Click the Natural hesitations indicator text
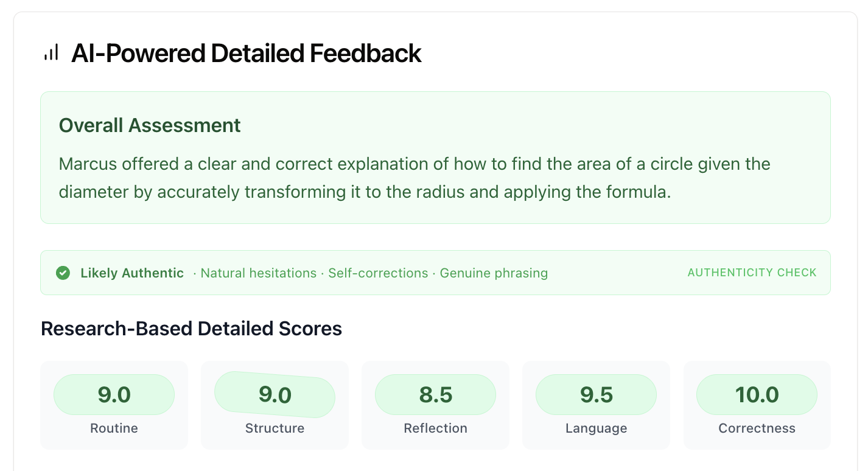The width and height of the screenshot is (868, 471). [x=259, y=273]
